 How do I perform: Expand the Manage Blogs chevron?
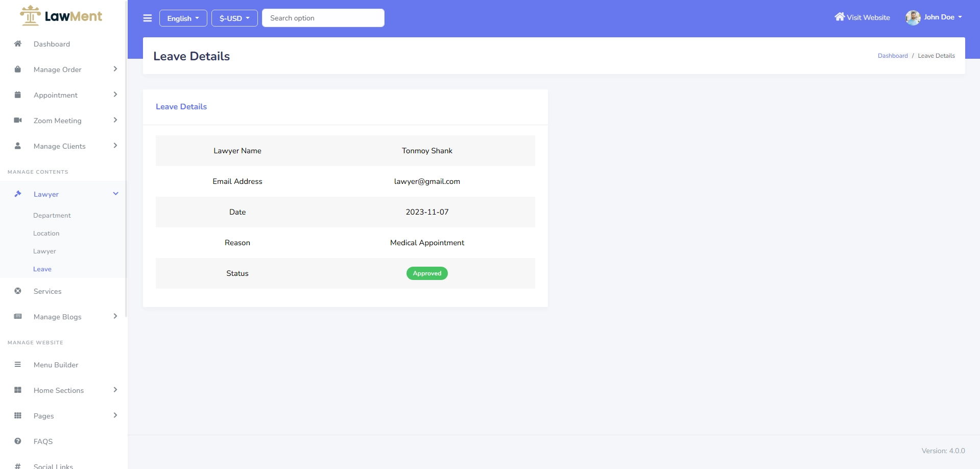pos(115,316)
